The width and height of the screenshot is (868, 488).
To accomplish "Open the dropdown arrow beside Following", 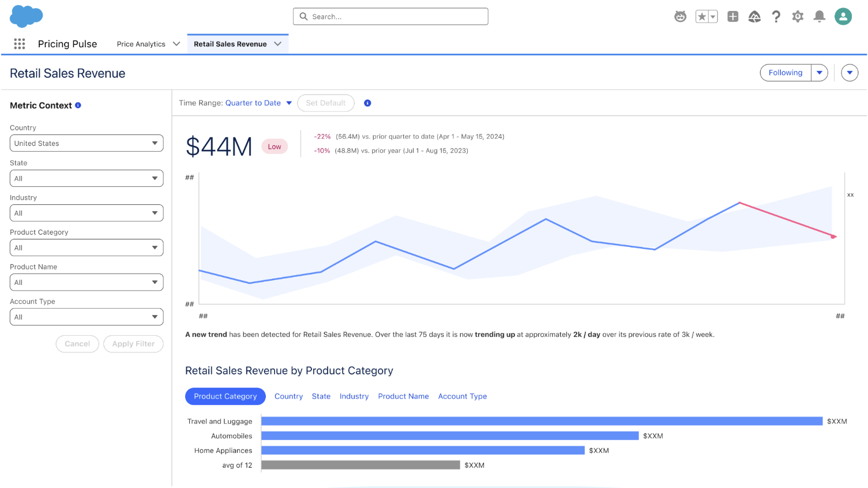I will coord(820,73).
